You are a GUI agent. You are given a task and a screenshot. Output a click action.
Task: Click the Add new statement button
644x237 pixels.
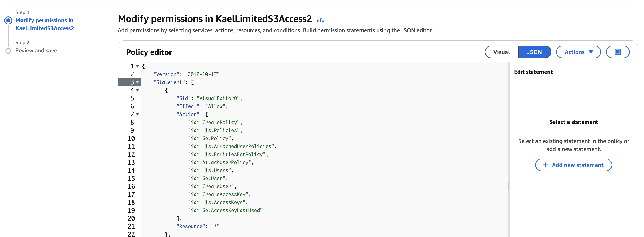[x=573, y=165]
